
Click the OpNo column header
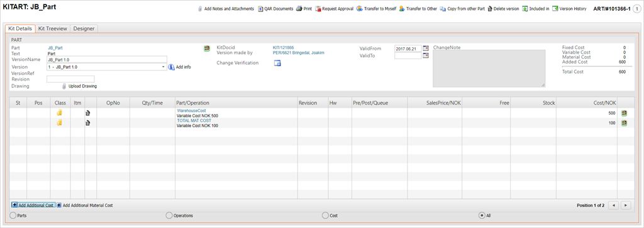click(113, 103)
